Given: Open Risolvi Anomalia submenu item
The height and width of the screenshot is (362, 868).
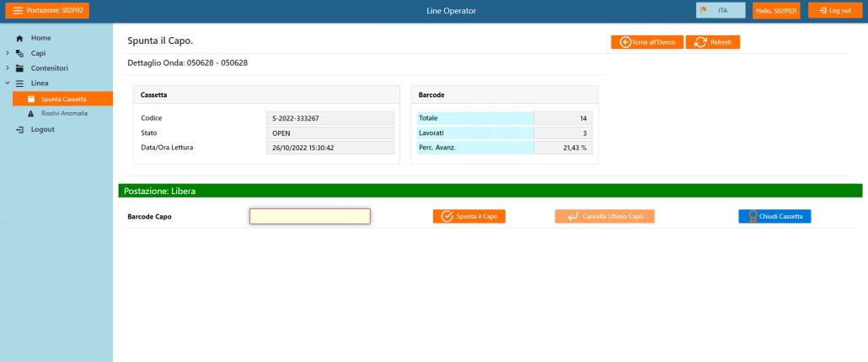Looking at the screenshot, I should 62,113.
